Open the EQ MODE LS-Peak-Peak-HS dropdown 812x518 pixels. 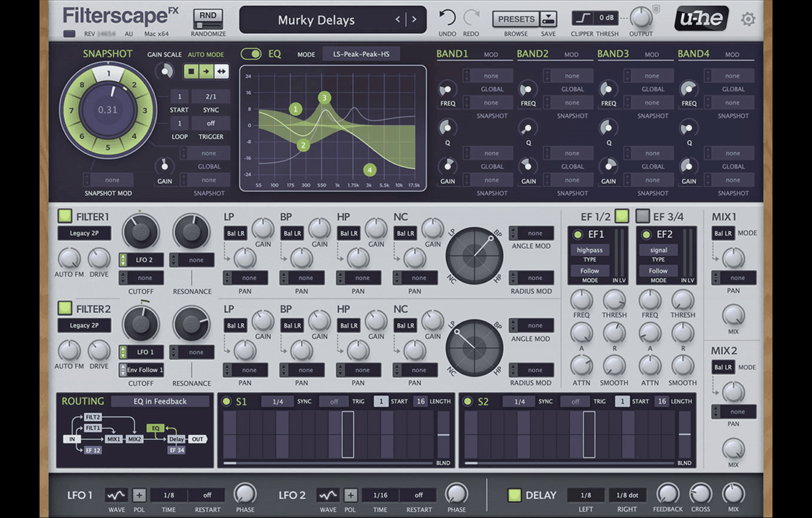361,54
